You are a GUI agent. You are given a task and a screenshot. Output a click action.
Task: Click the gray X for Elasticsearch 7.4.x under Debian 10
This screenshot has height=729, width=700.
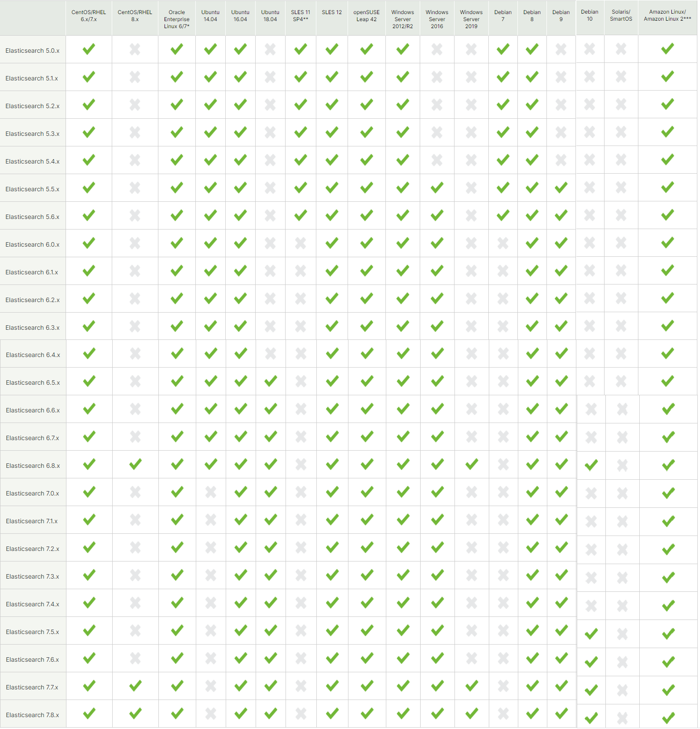point(591,606)
